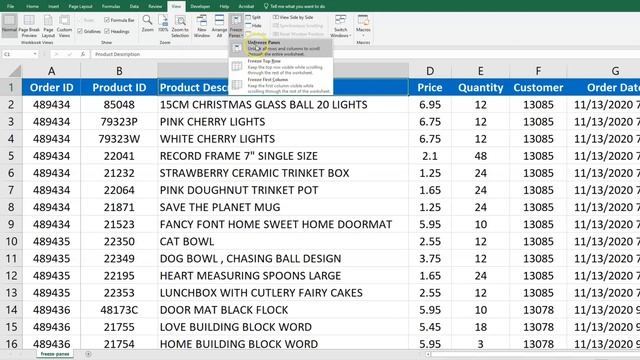Open Custom Views dialog
This screenshot has width=640, height=360.
coord(64,26)
